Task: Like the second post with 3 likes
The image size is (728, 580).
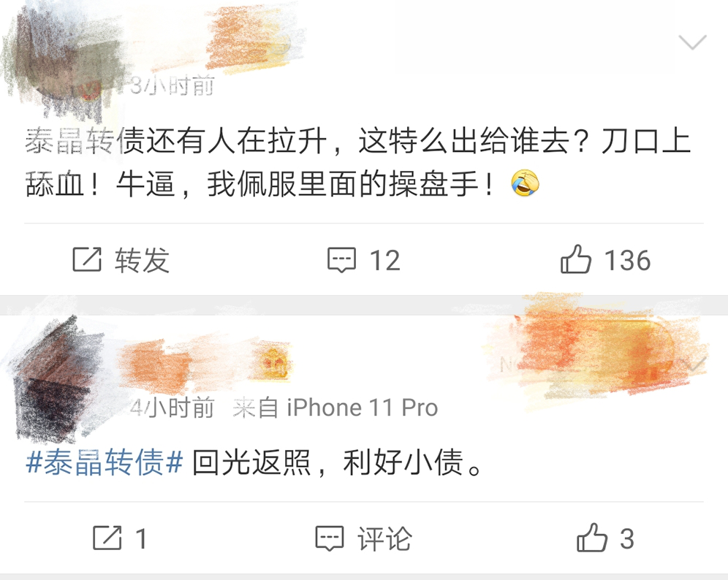Action: [592, 538]
